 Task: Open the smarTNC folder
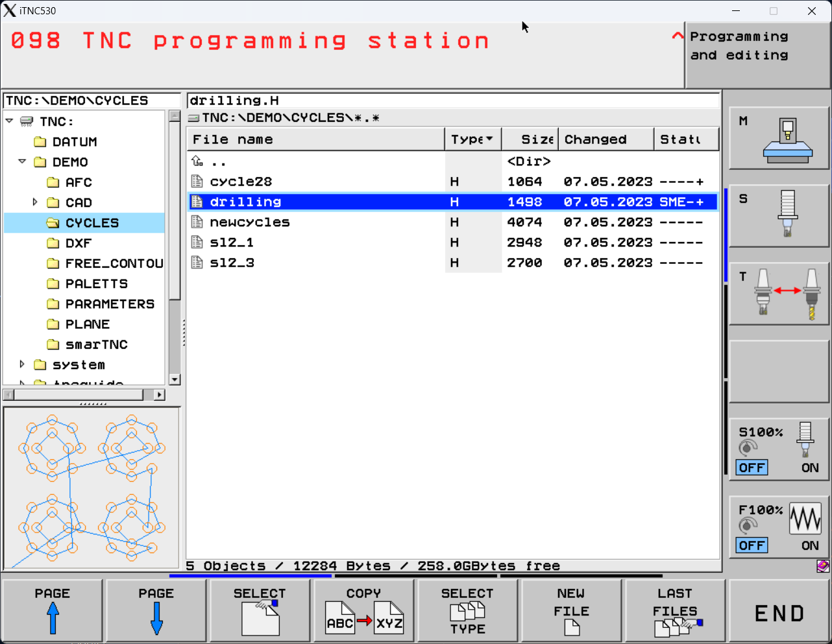pos(88,344)
